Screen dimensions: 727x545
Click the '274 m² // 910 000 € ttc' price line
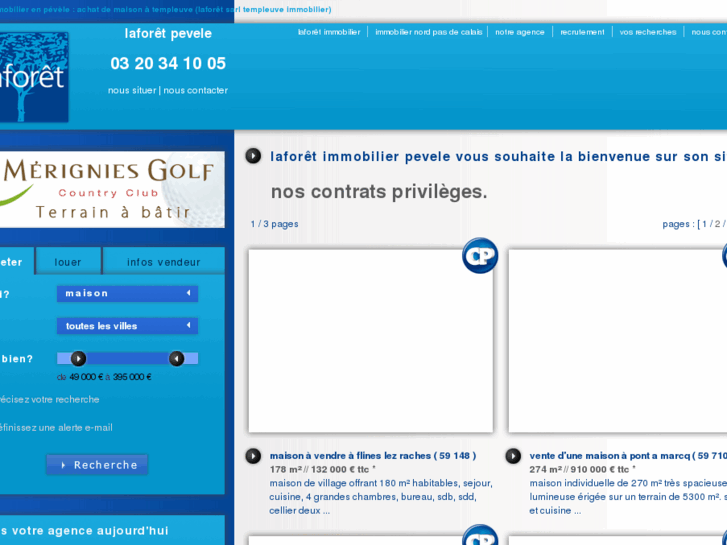coord(582,469)
